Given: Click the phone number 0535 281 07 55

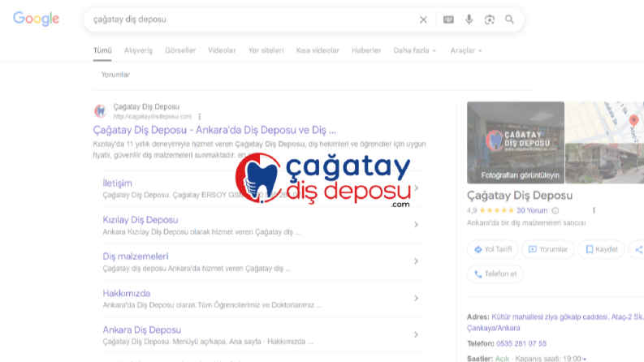Looking at the screenshot, I should tap(521, 343).
